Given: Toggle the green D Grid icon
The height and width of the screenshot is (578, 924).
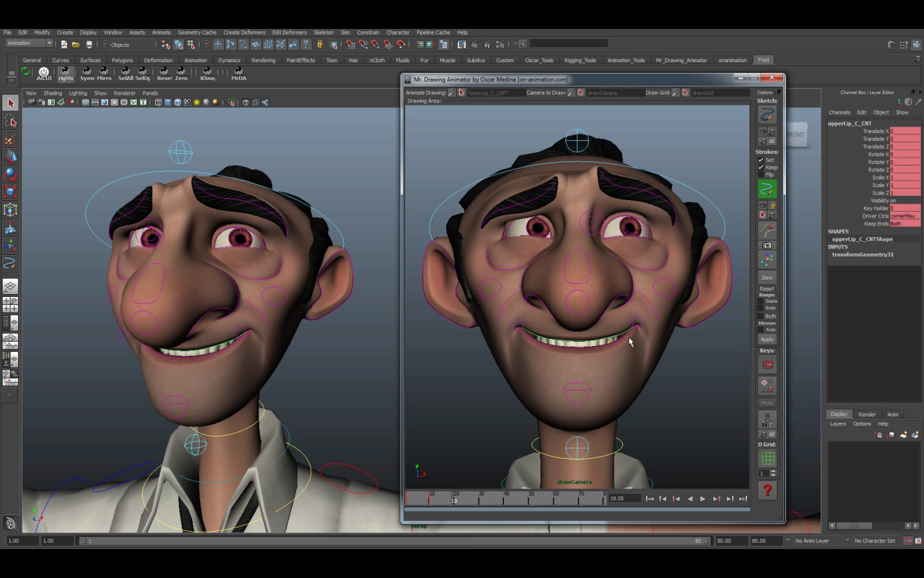Looking at the screenshot, I should 767,458.
